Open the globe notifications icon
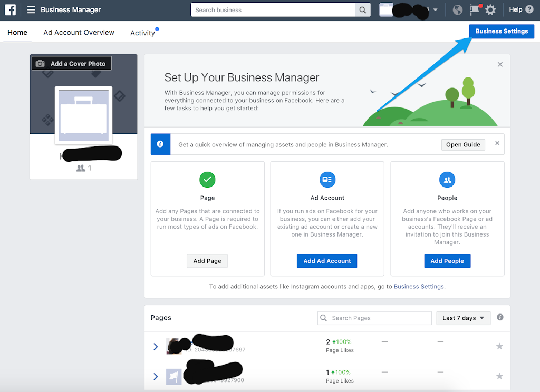This screenshot has width=540, height=392. (457, 9)
